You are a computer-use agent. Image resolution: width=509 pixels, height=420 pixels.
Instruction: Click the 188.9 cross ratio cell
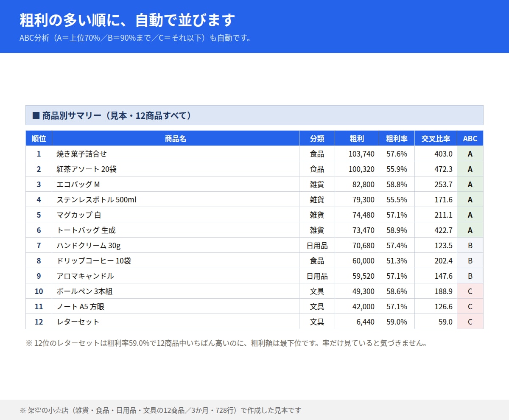click(436, 291)
